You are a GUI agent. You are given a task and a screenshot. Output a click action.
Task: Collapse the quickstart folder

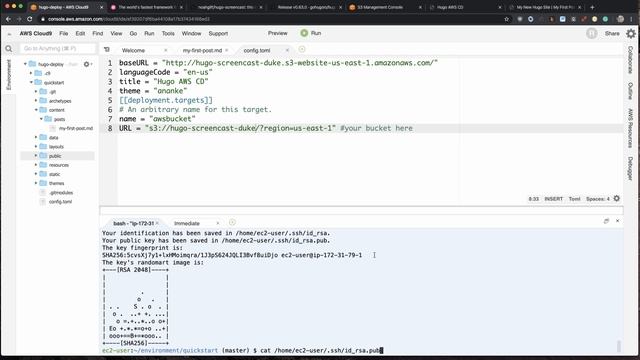[31, 82]
